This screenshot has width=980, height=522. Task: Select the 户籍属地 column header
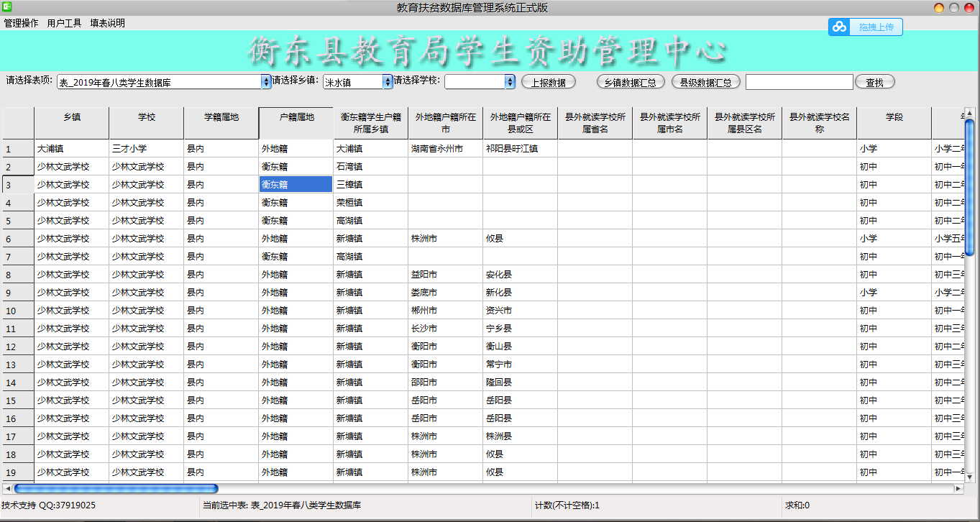[x=296, y=123]
